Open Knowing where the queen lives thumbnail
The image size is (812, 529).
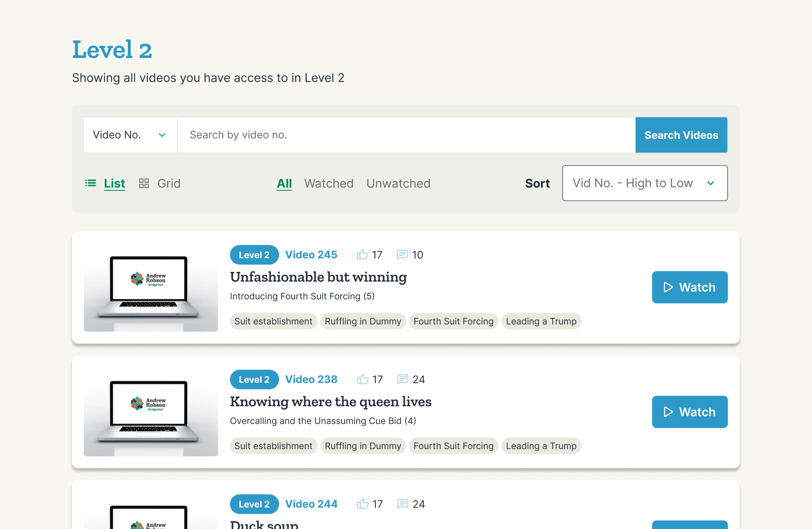click(151, 412)
